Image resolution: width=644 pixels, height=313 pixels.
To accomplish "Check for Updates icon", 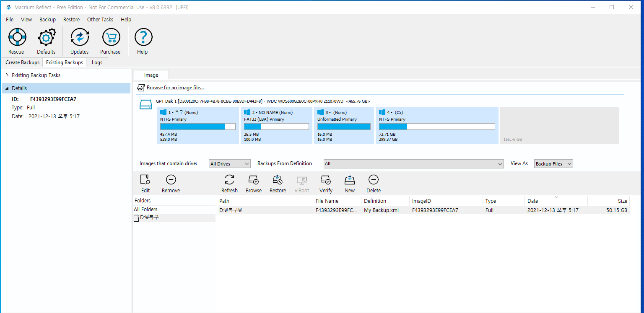I will [x=79, y=38].
